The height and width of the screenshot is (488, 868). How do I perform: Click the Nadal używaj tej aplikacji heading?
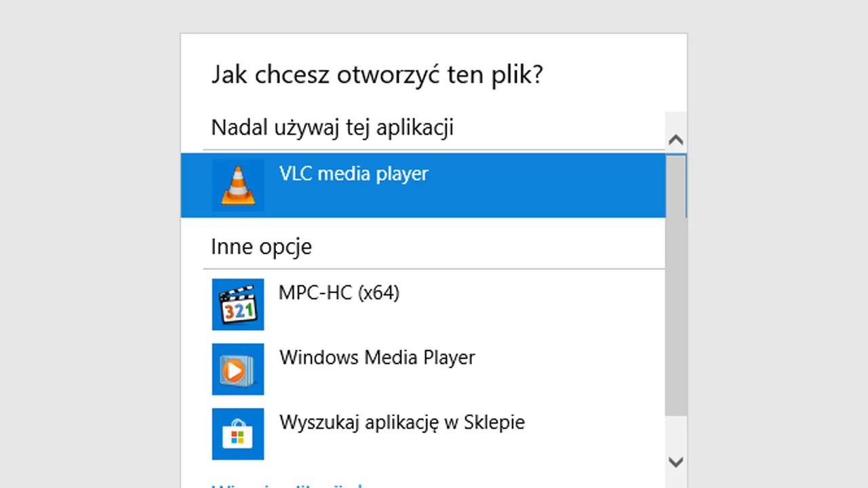point(332,127)
